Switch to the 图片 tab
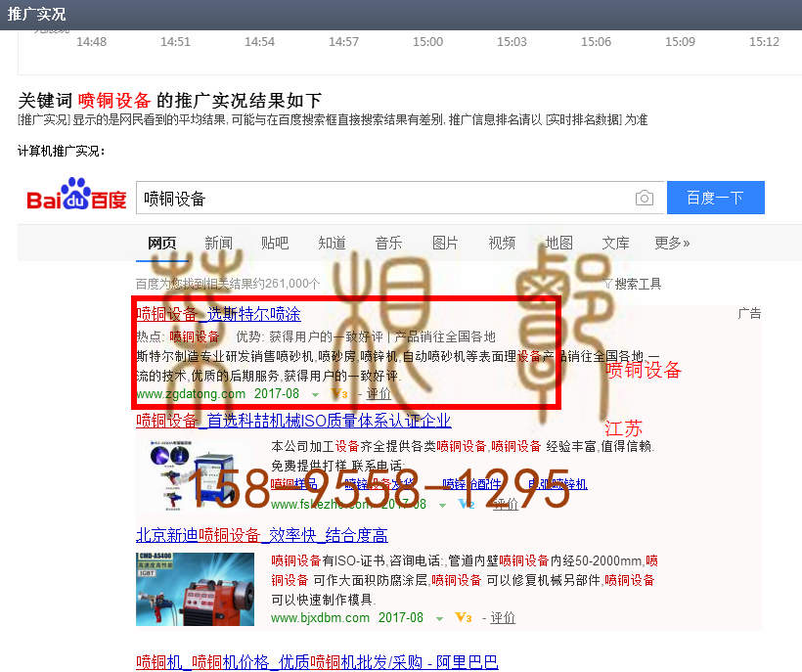 tap(445, 243)
